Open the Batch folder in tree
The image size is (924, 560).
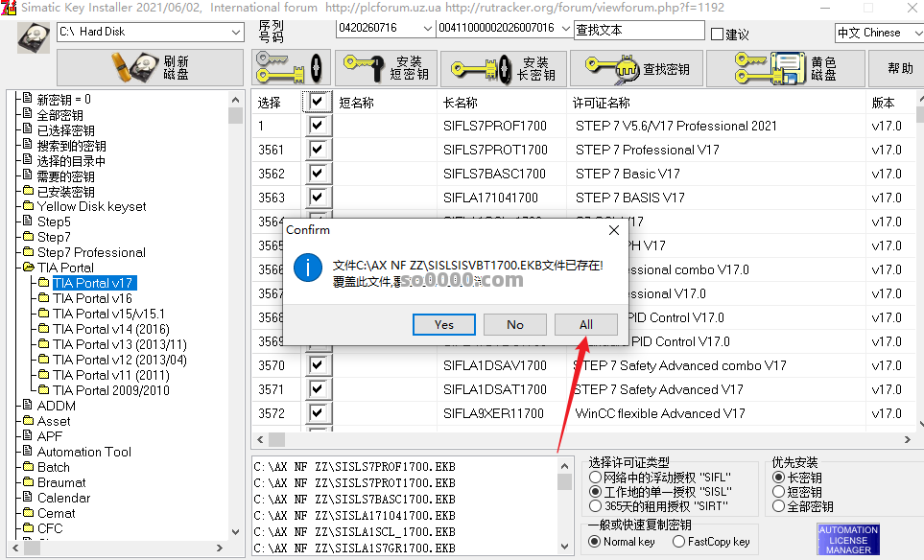pos(54,467)
